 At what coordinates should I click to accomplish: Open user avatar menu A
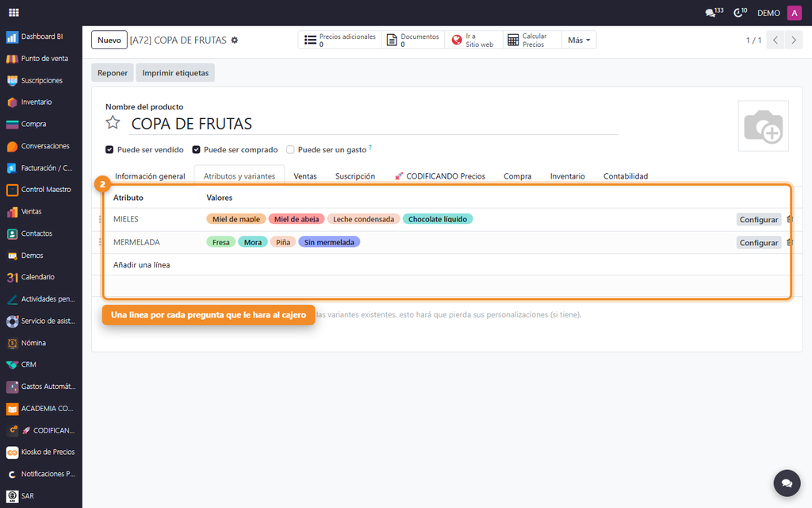pyautogui.click(x=794, y=13)
